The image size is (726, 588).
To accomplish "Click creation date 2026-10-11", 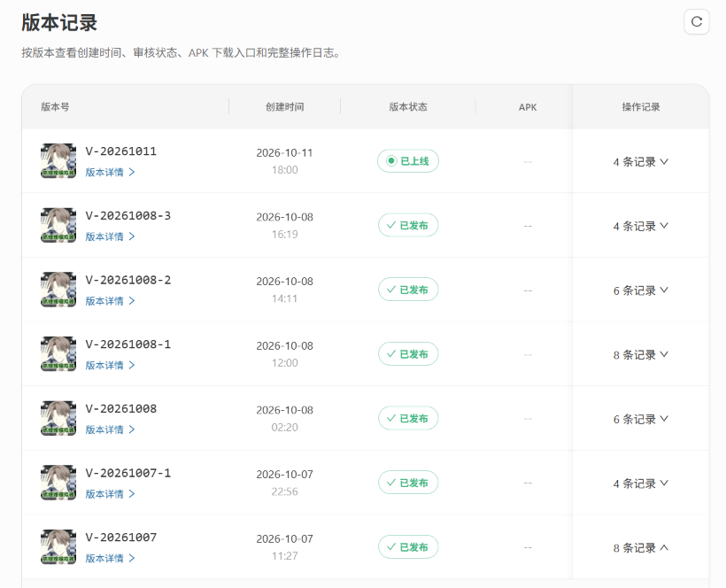I will click(285, 153).
